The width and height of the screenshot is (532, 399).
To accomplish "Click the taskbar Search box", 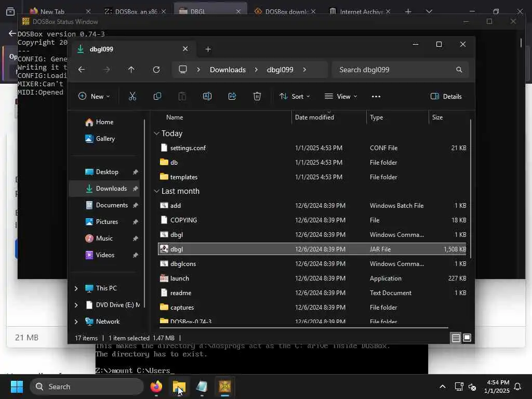I will (87, 387).
